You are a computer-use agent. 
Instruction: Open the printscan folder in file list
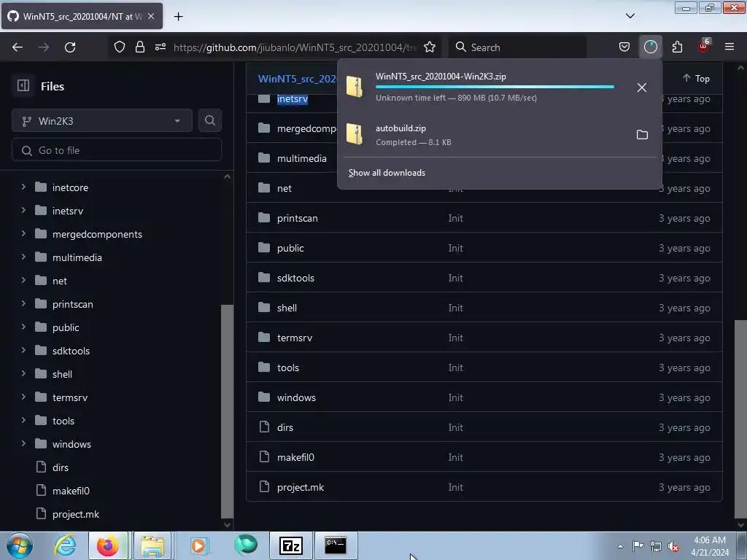(298, 218)
